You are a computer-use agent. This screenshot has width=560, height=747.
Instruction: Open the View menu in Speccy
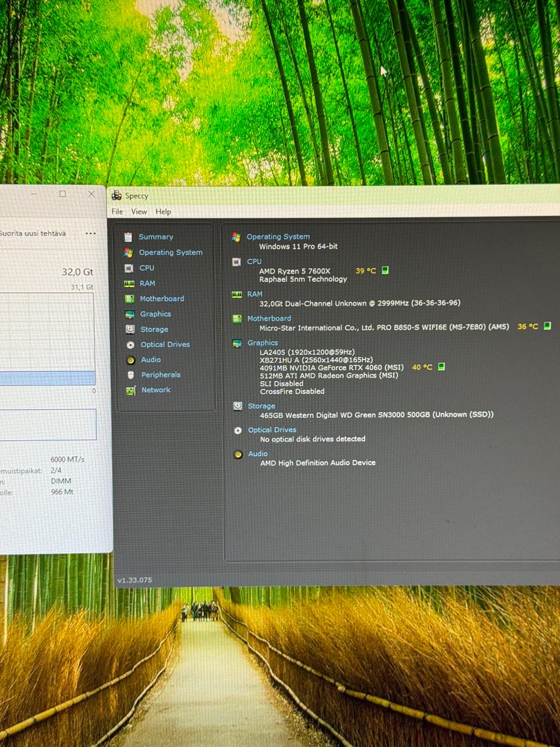139,211
